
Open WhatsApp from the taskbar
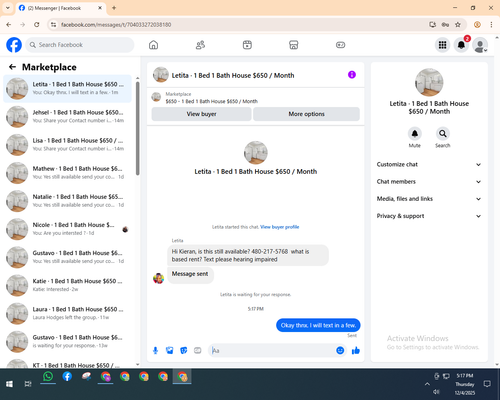tap(48, 377)
